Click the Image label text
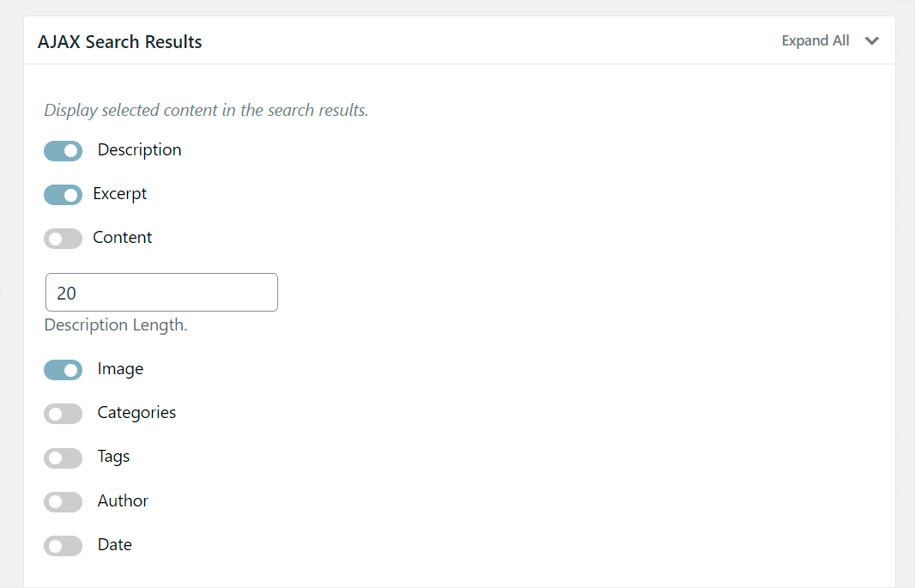The width and height of the screenshot is (915, 588). tap(120, 368)
